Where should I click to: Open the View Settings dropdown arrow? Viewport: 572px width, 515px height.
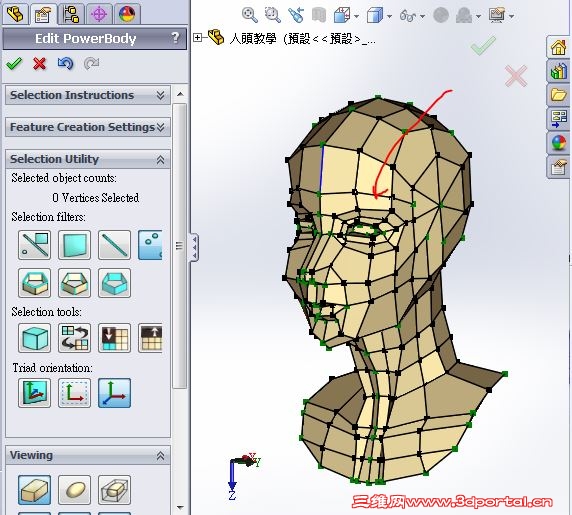(x=511, y=16)
